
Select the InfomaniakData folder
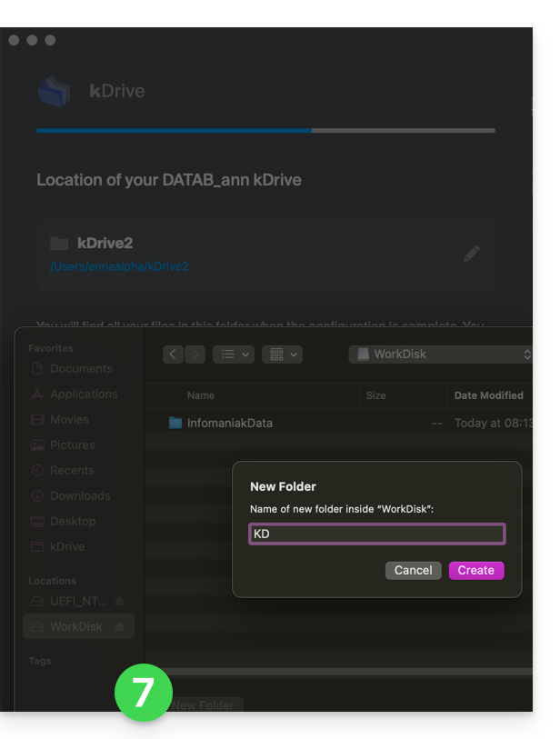[x=229, y=423]
